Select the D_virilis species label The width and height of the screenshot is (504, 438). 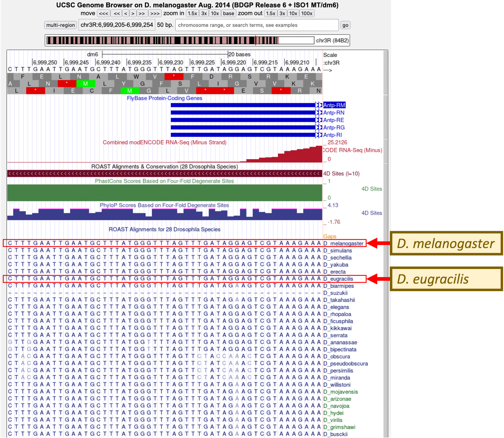tap(333, 420)
